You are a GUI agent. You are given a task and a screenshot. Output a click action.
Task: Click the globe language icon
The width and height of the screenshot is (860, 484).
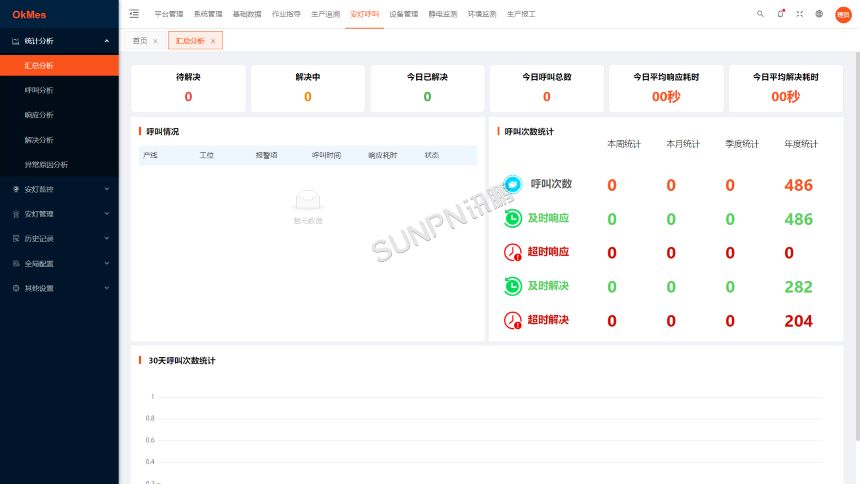819,14
